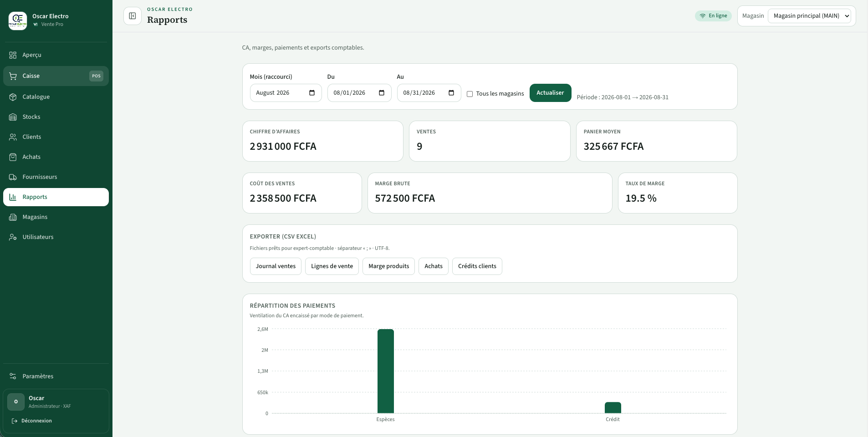The width and height of the screenshot is (868, 437).
Task: Export the Crédits clients CSV
Action: coord(477,266)
